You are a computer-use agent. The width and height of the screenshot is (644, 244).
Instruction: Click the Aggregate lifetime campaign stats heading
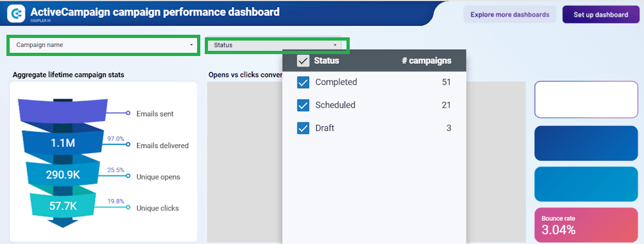pos(69,75)
